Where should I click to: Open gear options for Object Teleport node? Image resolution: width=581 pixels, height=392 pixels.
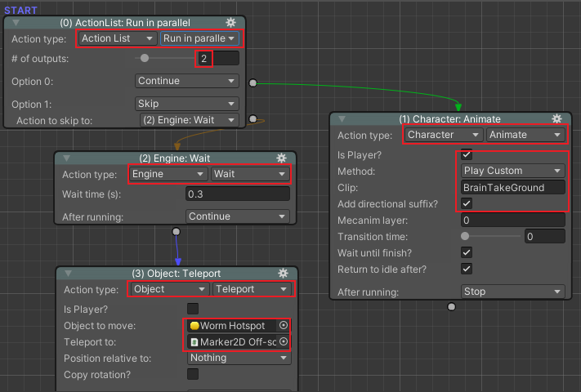tap(282, 273)
